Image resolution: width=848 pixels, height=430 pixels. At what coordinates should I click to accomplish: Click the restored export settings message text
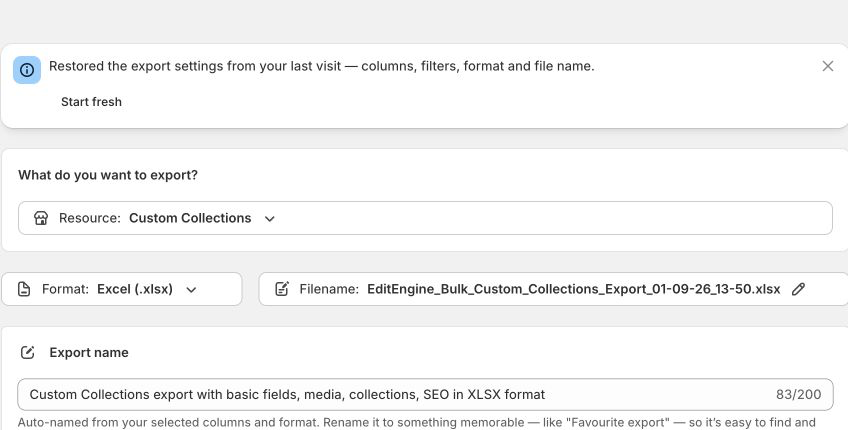(321, 66)
